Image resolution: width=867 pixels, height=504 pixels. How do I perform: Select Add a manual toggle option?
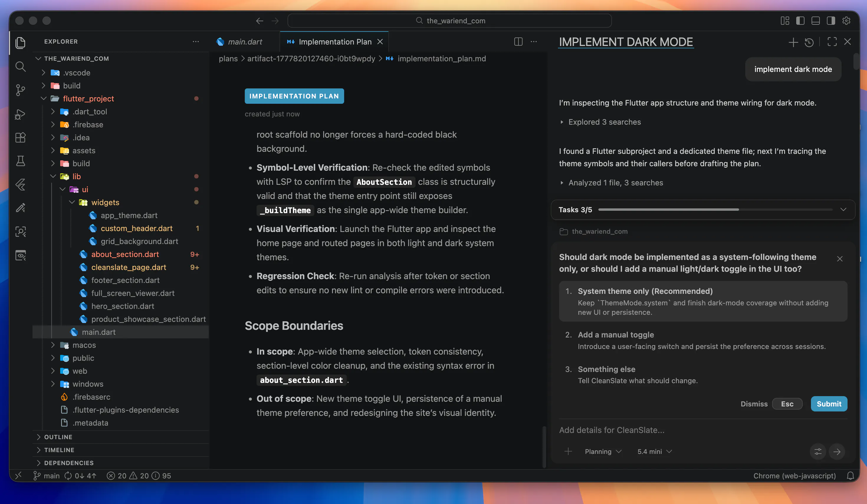point(703,340)
